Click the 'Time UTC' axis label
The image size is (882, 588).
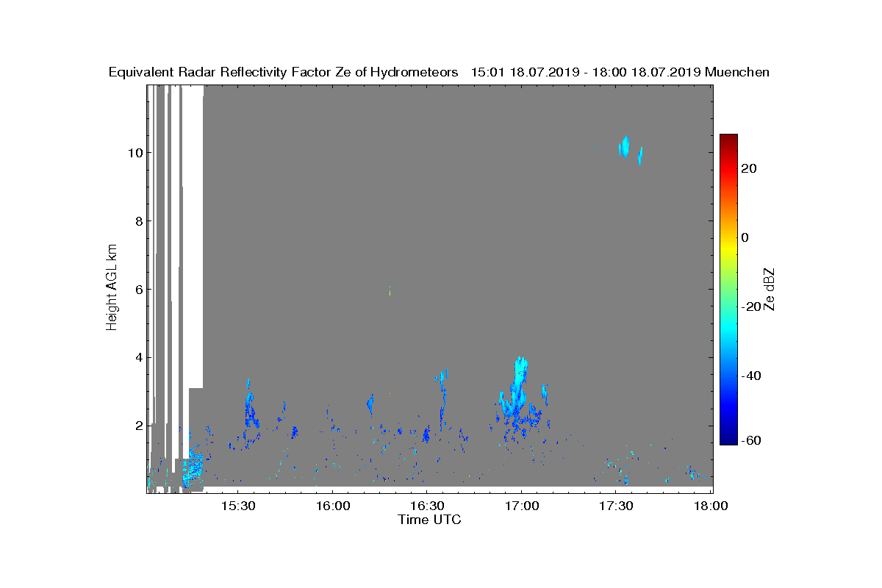click(x=430, y=520)
